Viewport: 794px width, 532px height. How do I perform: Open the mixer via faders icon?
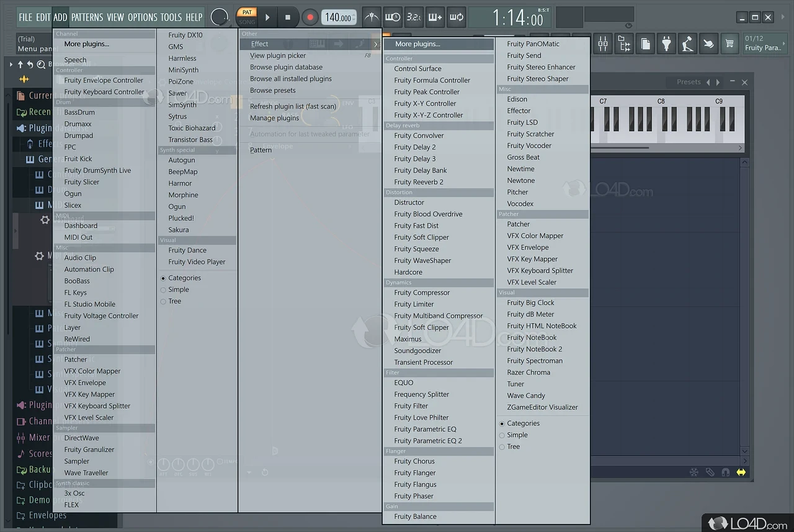[603, 44]
